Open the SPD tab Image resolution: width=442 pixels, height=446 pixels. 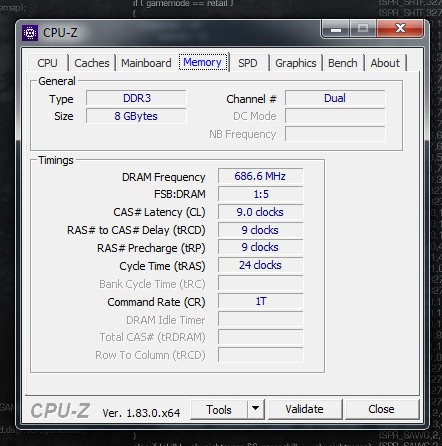(x=248, y=63)
